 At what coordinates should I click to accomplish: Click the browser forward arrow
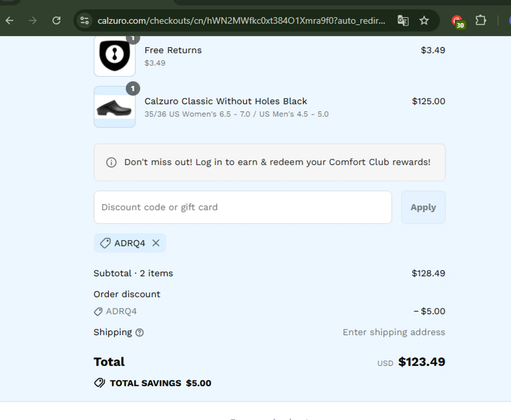[x=33, y=21]
